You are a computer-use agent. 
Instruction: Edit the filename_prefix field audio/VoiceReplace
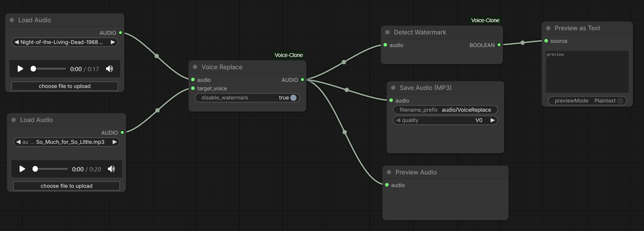(445, 110)
